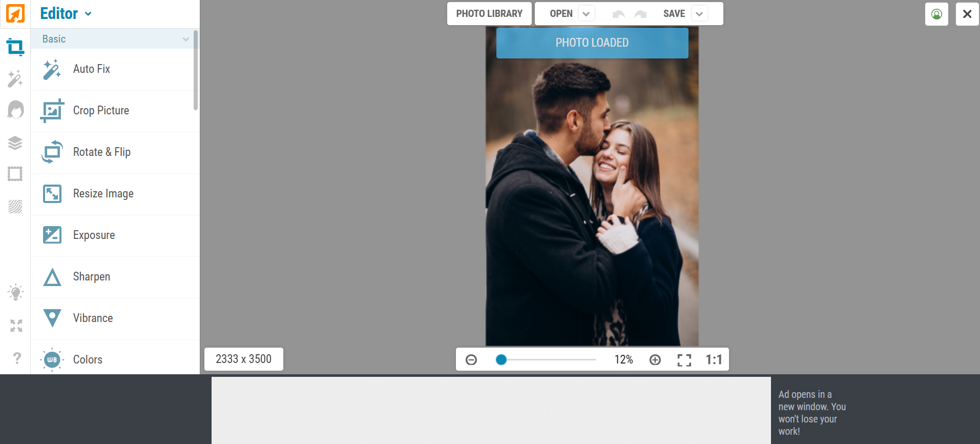Collapse the Basic tools section
Viewport: 980px width, 444px height.
click(x=185, y=39)
